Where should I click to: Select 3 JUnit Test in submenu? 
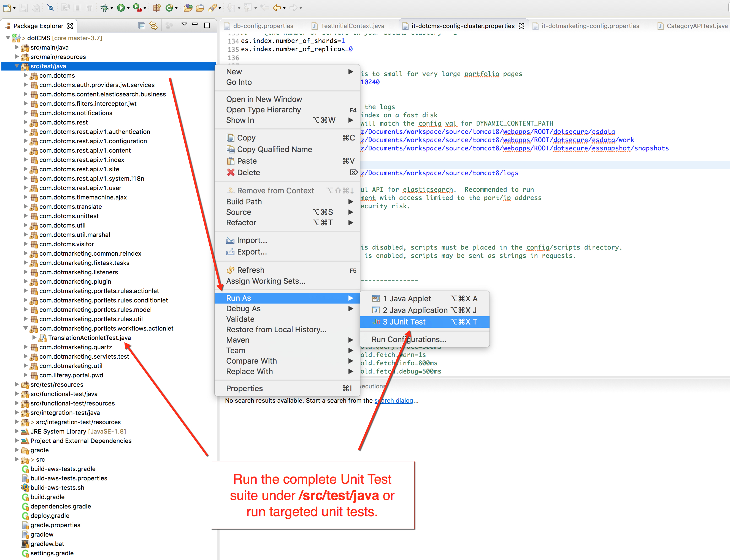(425, 322)
